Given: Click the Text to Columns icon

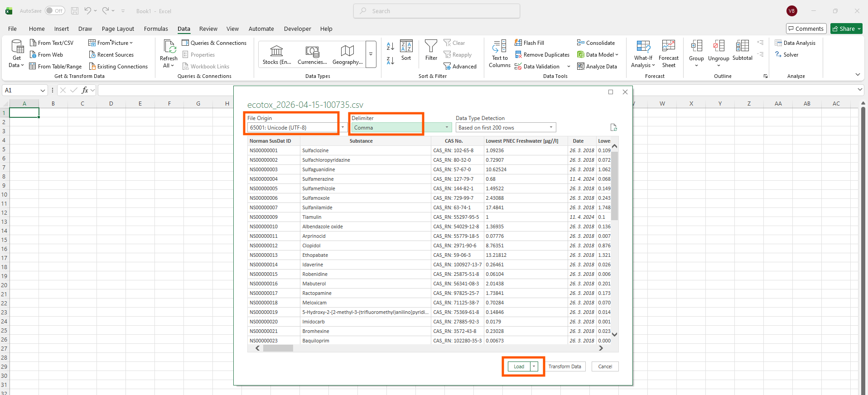Looking at the screenshot, I should pos(499,47).
